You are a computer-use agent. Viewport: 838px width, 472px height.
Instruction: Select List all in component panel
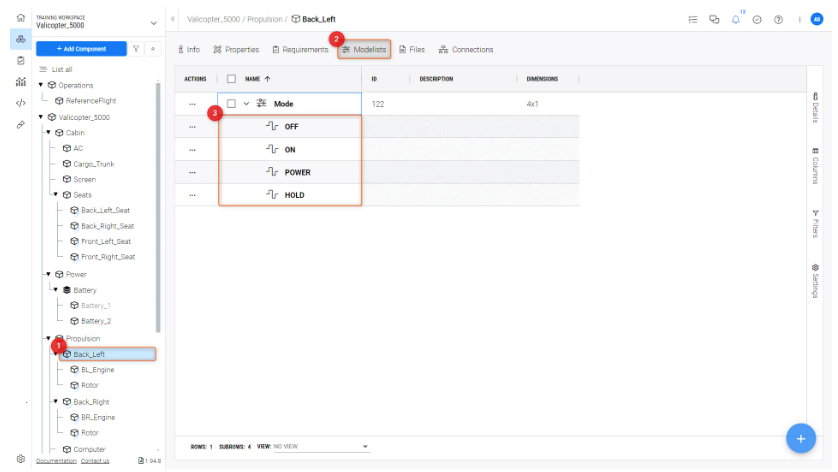[56, 69]
